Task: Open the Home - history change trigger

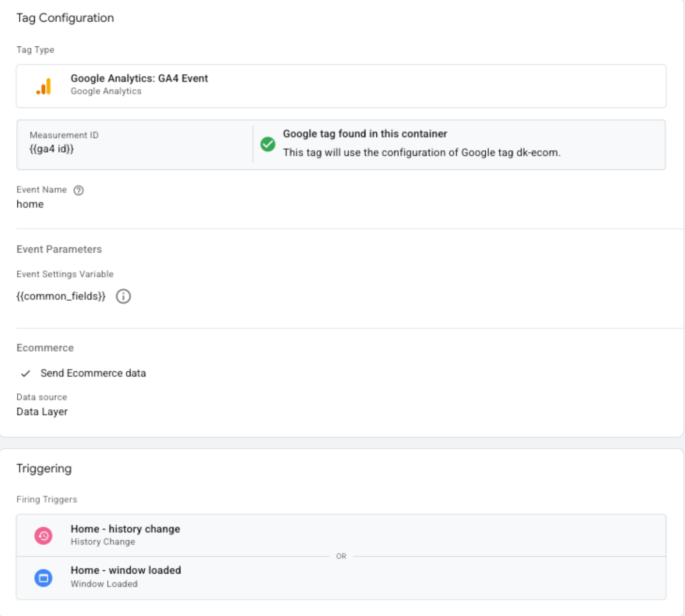Action: [x=341, y=535]
